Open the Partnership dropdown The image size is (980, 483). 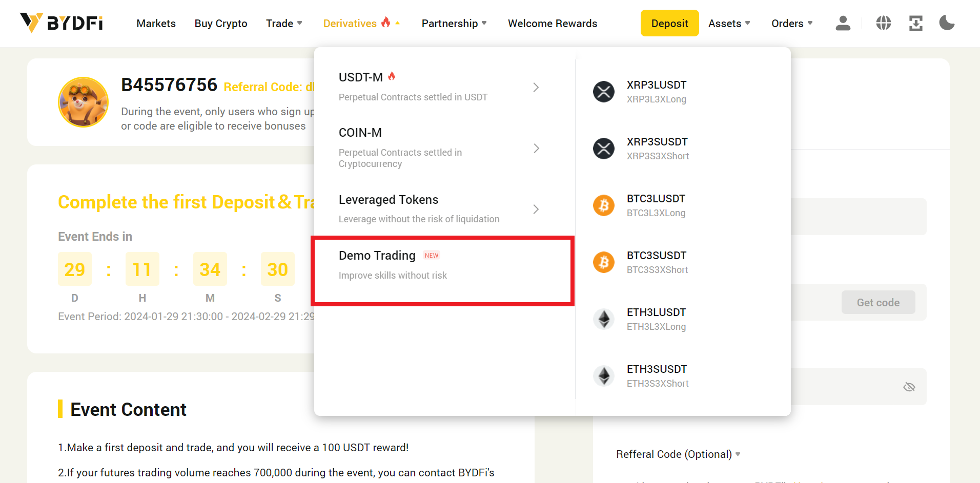[x=454, y=24]
